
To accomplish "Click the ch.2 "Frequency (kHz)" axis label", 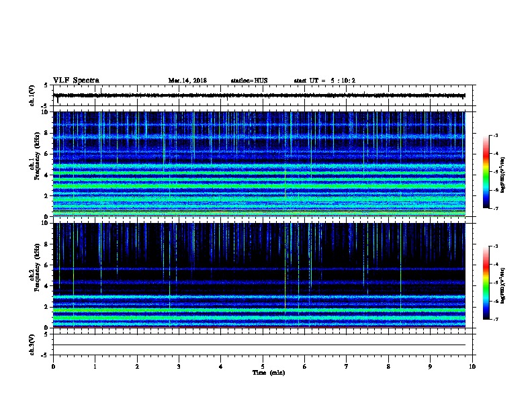I will [37, 267].
